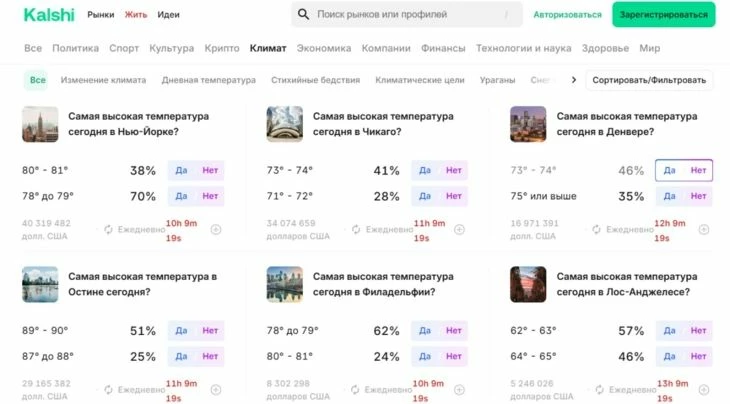The image size is (730, 404).
Task: Filter by Ураганы
Action: tap(498, 80)
